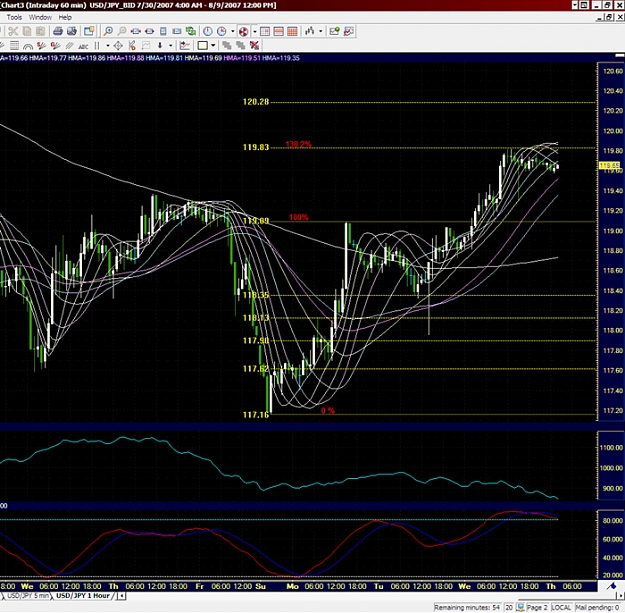Click the Cut scissors icon
Viewport: 625px width, 613px height.
pyautogui.click(x=13, y=31)
